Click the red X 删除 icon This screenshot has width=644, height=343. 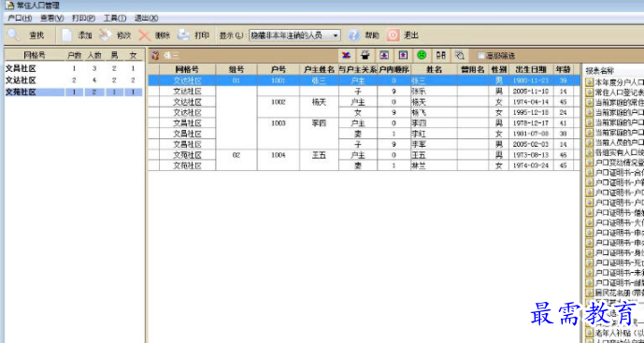[x=145, y=36]
